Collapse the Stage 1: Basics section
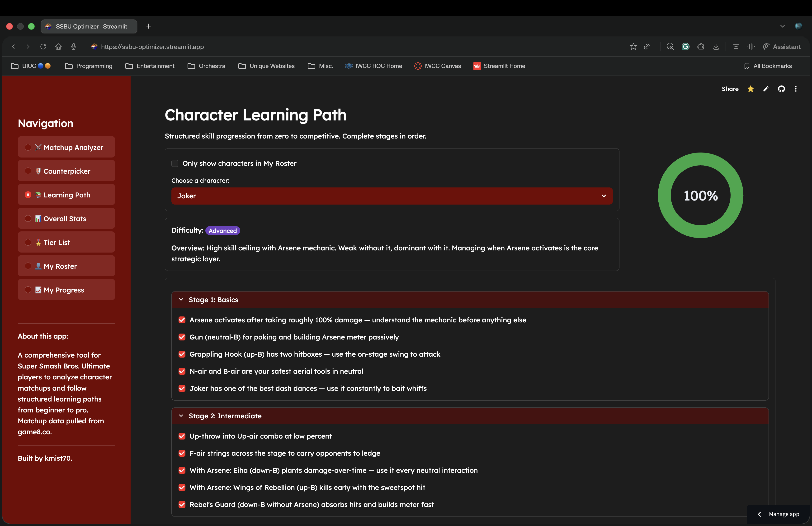Image resolution: width=812 pixels, height=526 pixels. [x=470, y=300]
